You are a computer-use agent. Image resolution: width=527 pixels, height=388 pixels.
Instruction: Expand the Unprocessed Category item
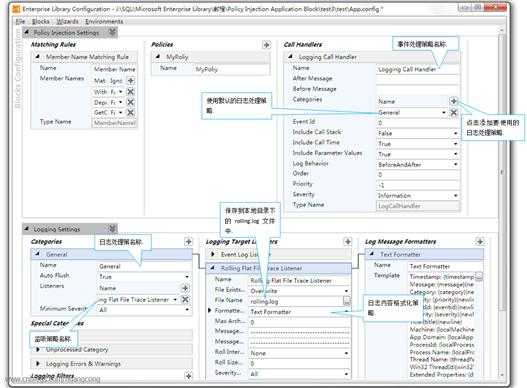38,349
